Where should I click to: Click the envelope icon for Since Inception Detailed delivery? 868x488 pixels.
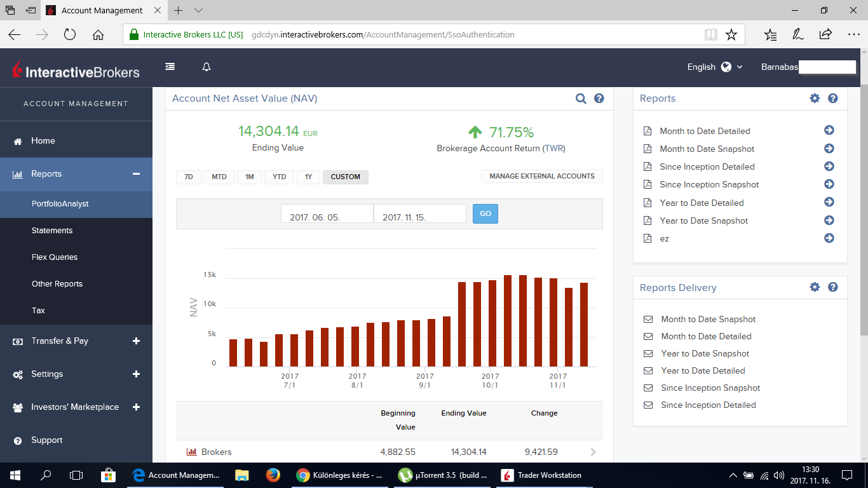(x=648, y=405)
